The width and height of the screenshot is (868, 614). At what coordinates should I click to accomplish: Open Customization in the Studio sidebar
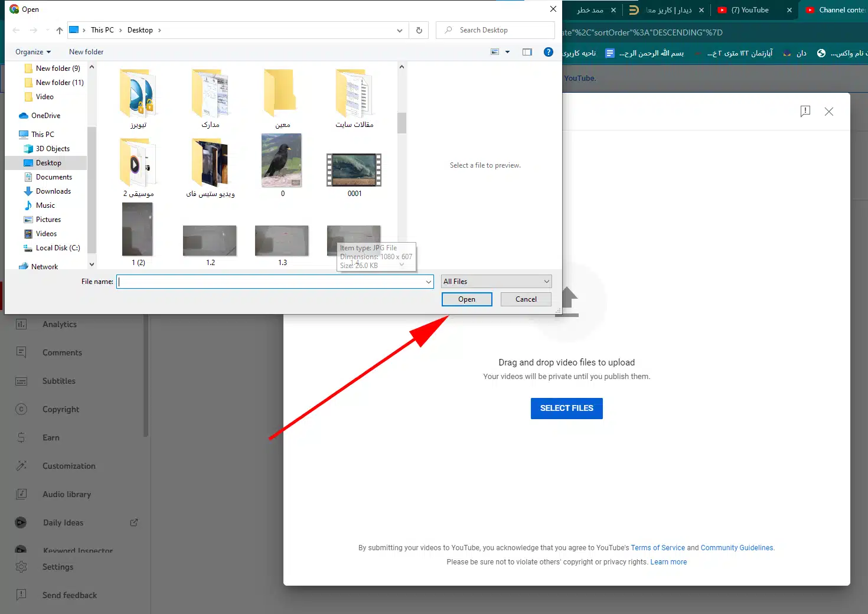[x=68, y=466]
